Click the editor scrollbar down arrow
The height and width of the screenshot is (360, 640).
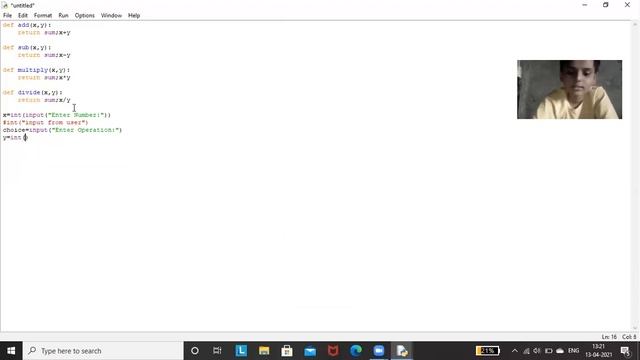pos(635,328)
